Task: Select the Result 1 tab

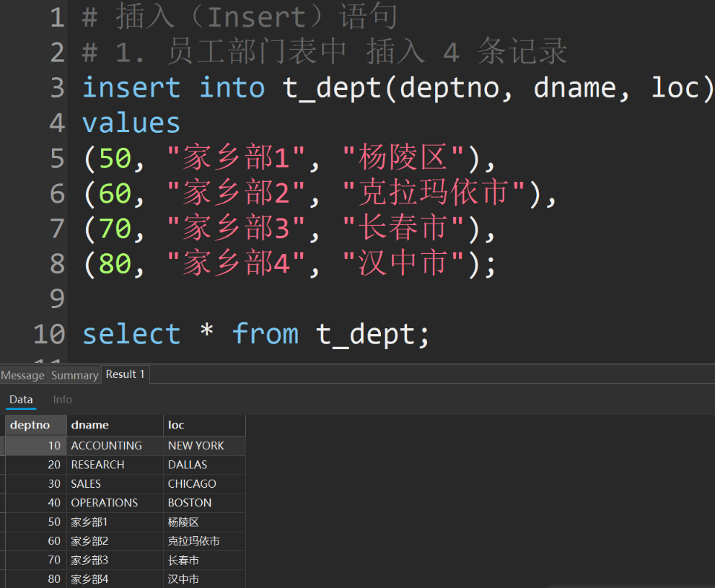Action: 126,374
